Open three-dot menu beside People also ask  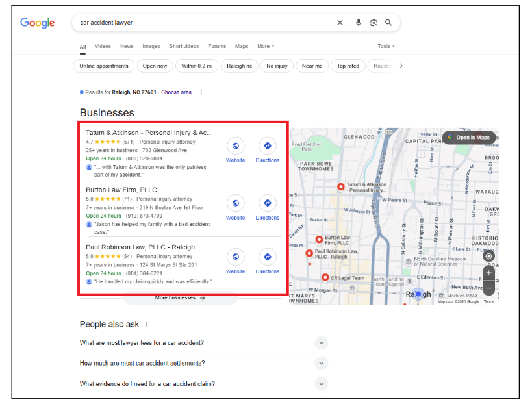[147, 324]
